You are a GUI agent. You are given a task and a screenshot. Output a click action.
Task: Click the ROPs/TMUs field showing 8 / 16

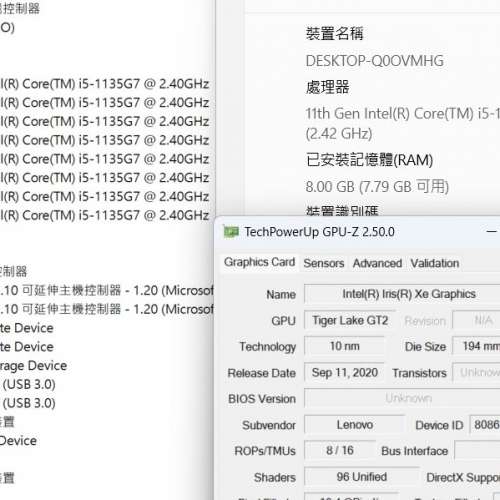(x=340, y=450)
